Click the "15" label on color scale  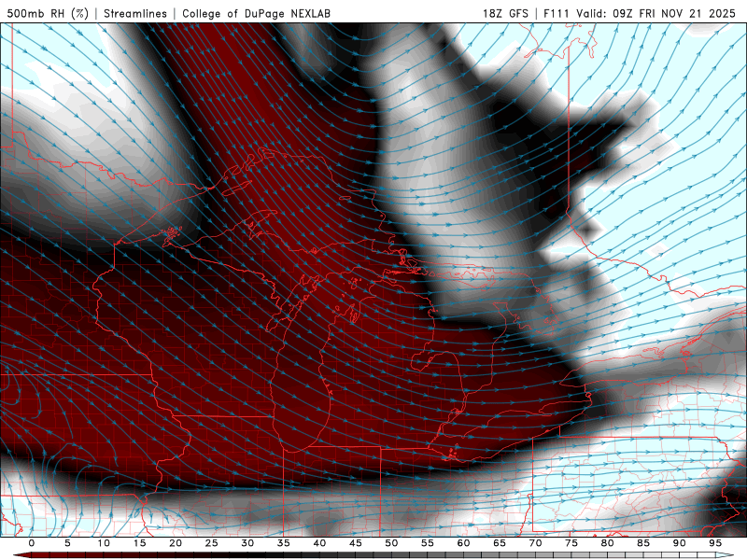point(139,543)
